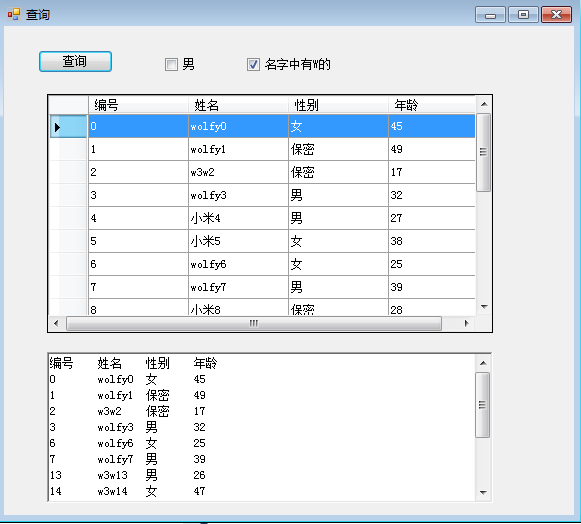Click the grid's horizontal scroll left arrow
Viewport: 581px width, 524px height.
point(56,324)
